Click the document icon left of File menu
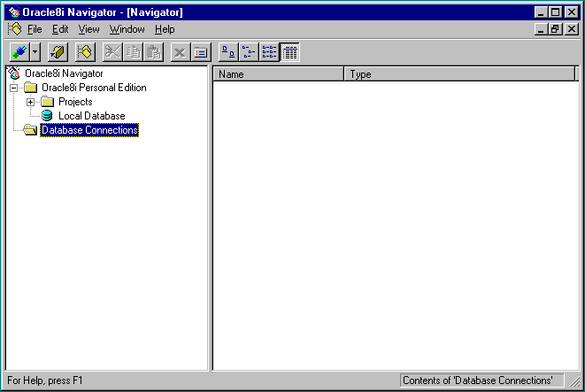 pyautogui.click(x=15, y=29)
